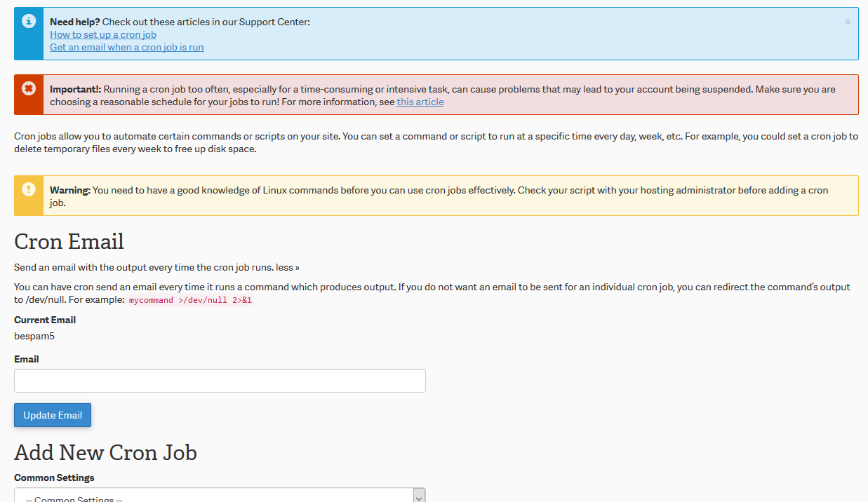Click the Common Settings dropdown arrow

point(419,496)
